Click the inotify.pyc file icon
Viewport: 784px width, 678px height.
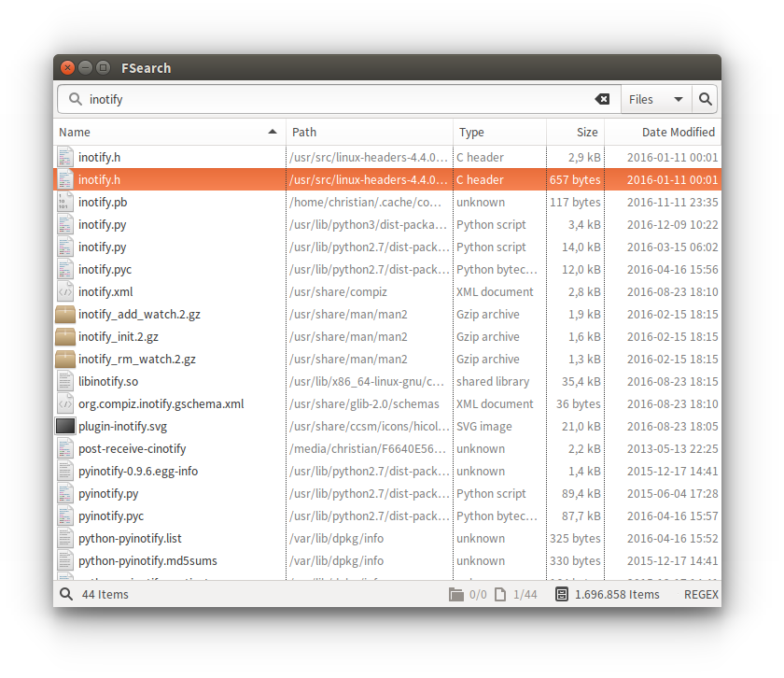pyautogui.click(x=64, y=269)
